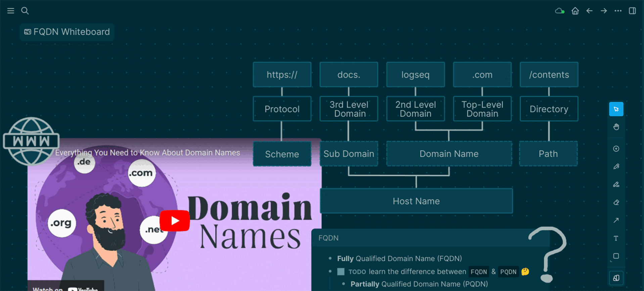644x291 pixels.
Task: Select the Sub Domain box
Action: pos(349,154)
